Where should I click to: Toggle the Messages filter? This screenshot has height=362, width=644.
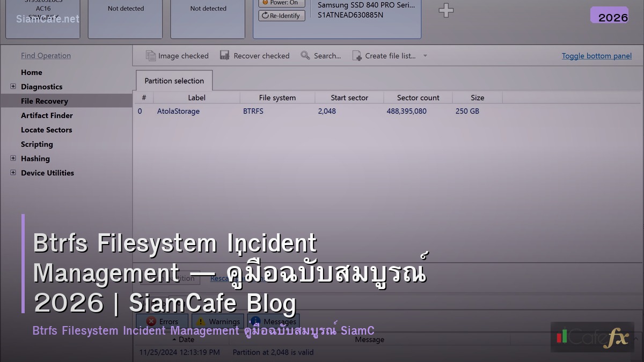[273, 321]
